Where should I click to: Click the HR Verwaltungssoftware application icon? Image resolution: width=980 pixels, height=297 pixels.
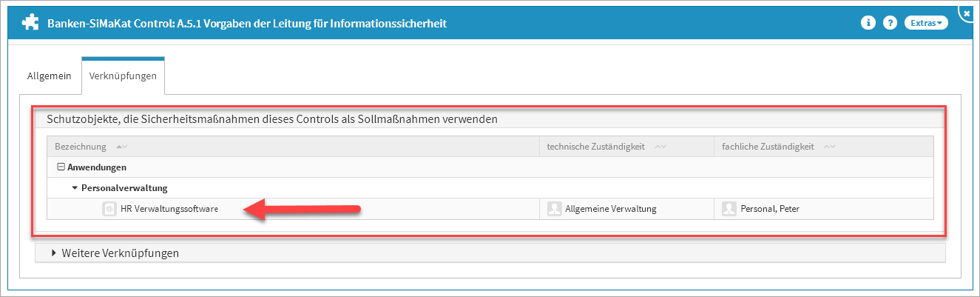[x=109, y=209]
